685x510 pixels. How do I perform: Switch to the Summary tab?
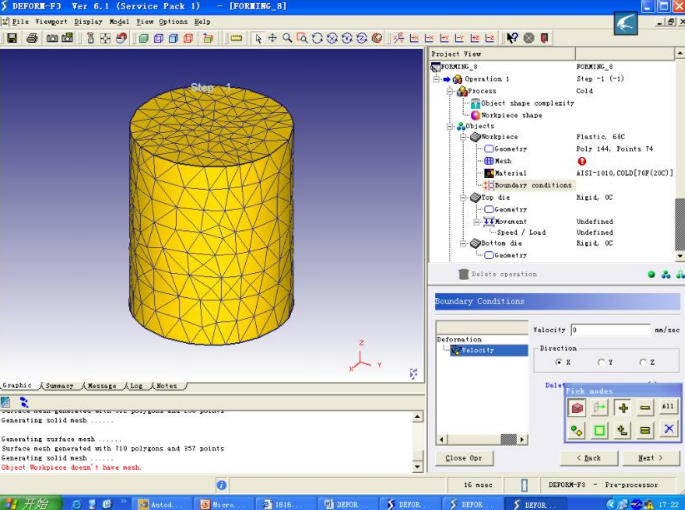tap(59, 386)
